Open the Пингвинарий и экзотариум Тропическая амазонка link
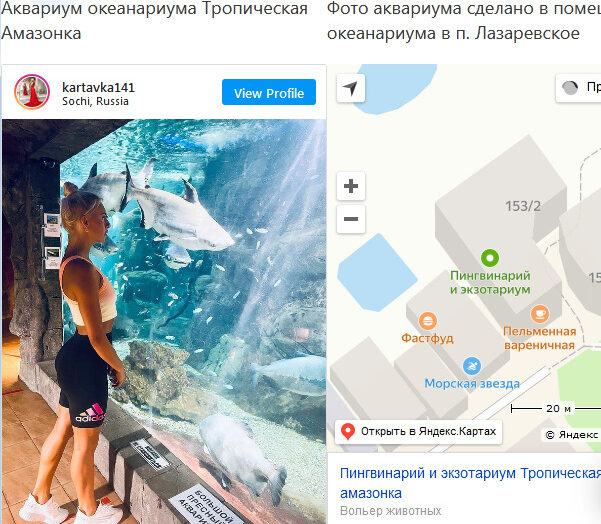The image size is (601, 524). (470, 483)
